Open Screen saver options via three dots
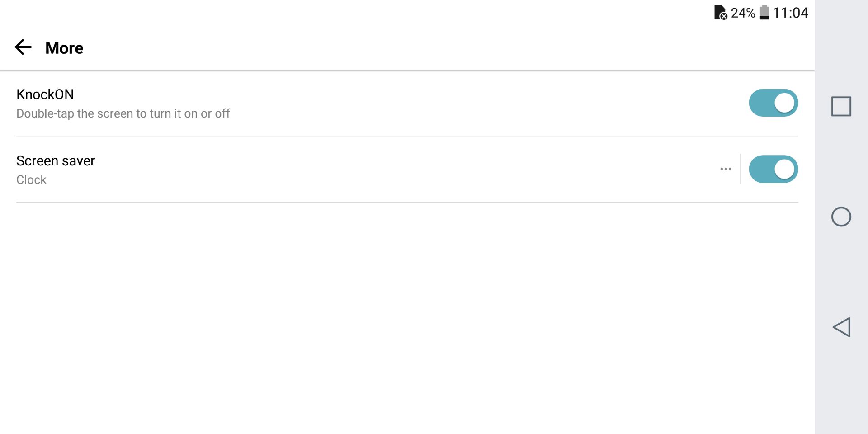 pyautogui.click(x=726, y=169)
